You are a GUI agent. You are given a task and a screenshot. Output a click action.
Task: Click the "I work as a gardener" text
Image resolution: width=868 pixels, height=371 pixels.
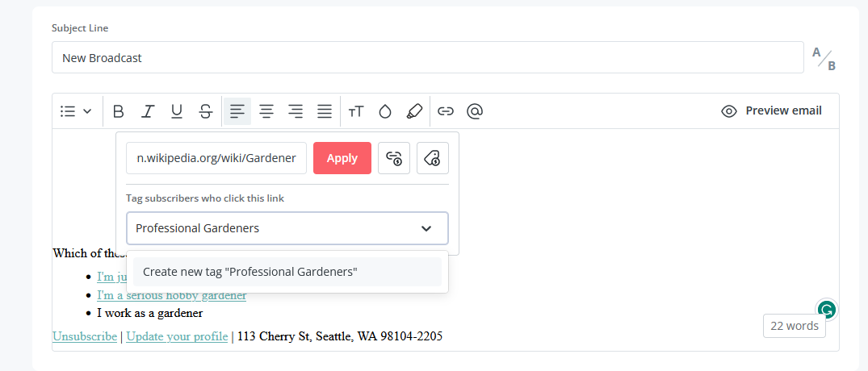point(149,313)
